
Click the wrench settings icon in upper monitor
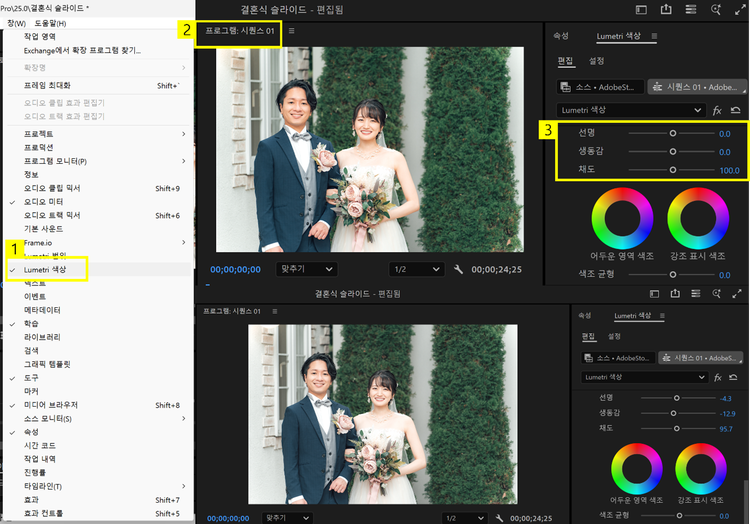coord(458,269)
